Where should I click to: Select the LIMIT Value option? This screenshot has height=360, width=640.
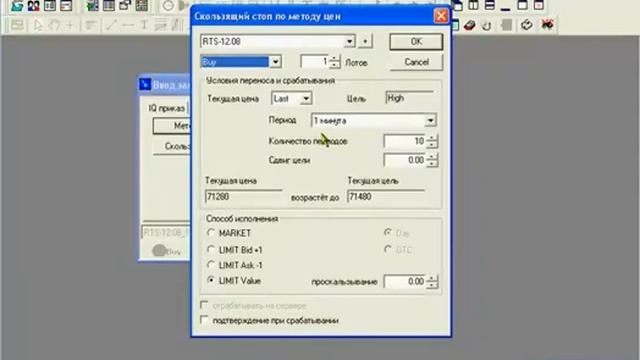[211, 280]
